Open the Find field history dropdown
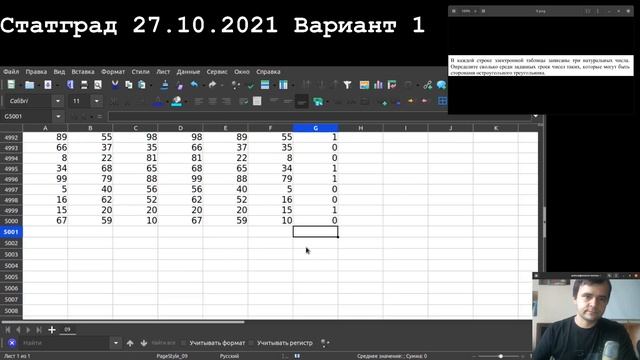 coord(116,343)
